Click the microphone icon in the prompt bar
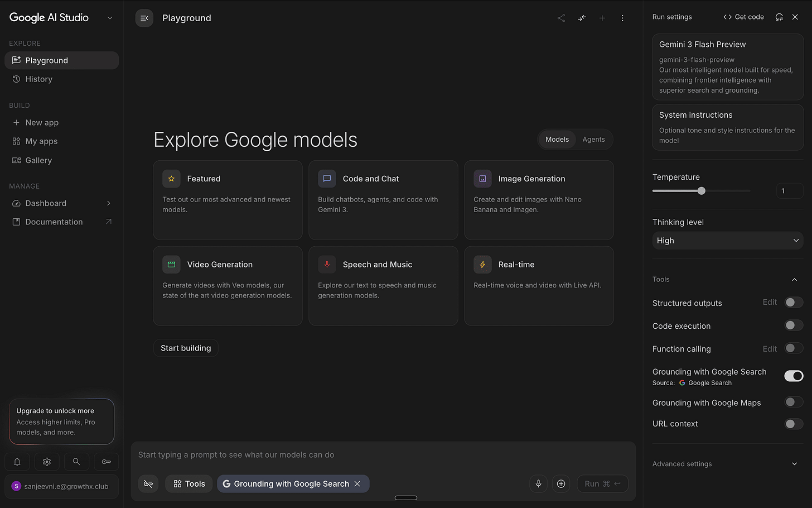Screen dimensions: 812x508 539,483
